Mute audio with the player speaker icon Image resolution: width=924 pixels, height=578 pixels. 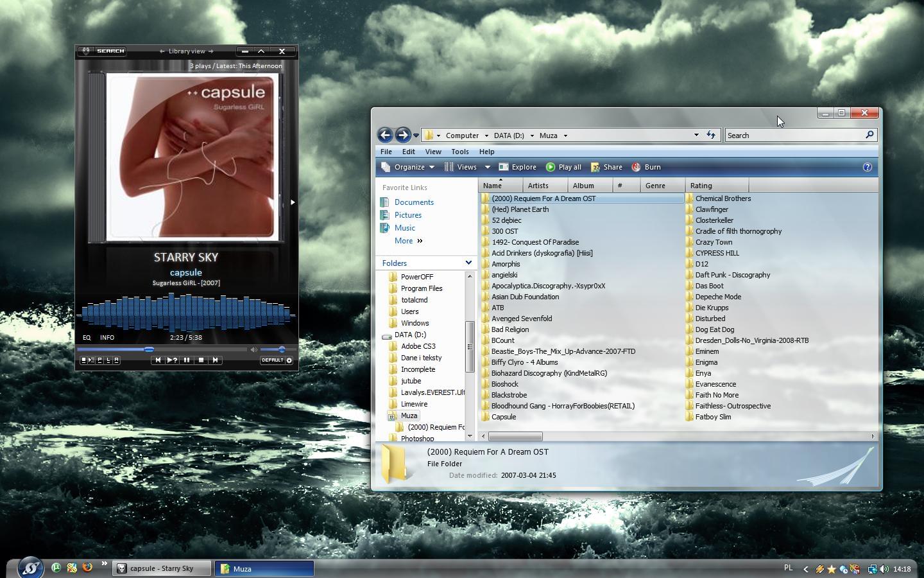pos(254,350)
